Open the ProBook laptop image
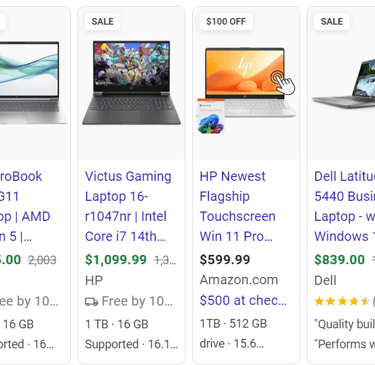Image resolution: width=375 pixels, height=365 pixels. click(33, 83)
